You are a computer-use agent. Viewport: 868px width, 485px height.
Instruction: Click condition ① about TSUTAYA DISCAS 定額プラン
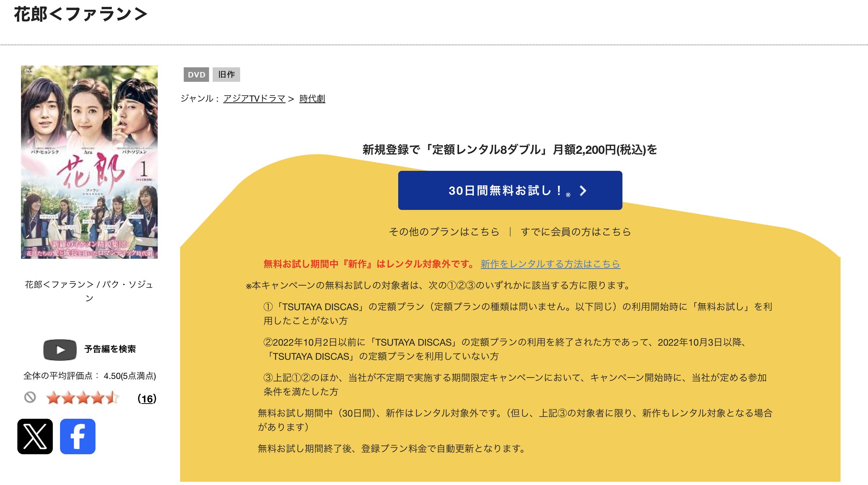click(518, 314)
